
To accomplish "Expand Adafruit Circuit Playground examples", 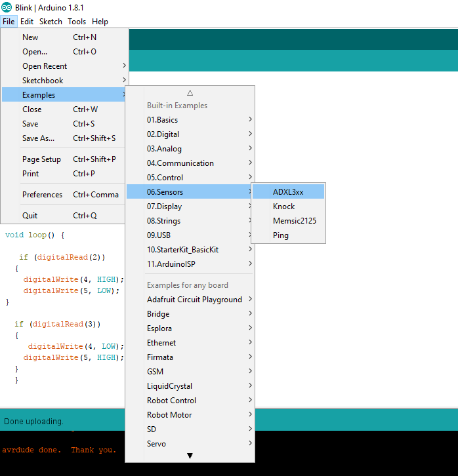I will coord(190,300).
